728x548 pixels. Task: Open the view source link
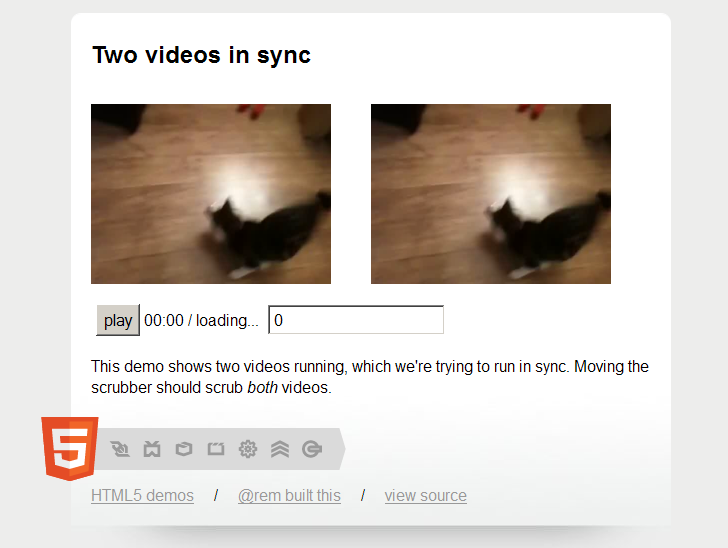click(426, 496)
